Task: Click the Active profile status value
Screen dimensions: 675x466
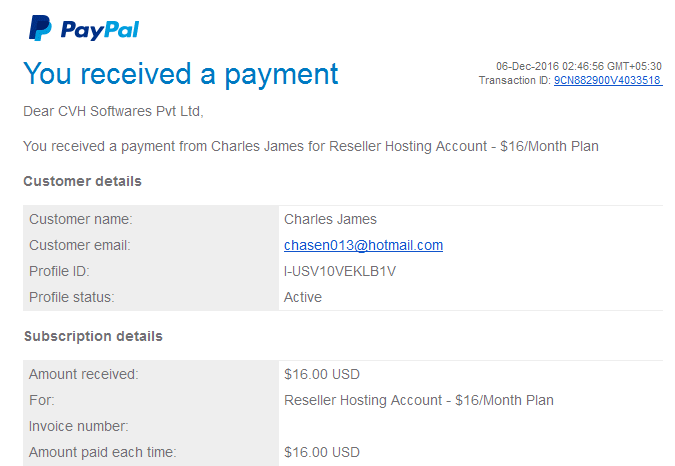Action: click(x=303, y=297)
